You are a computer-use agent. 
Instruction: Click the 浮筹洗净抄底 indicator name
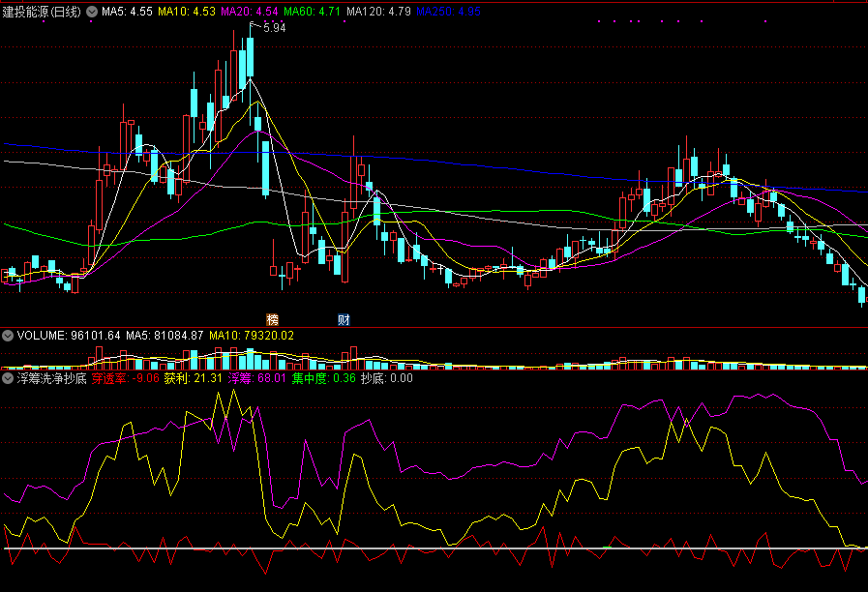pos(51,378)
